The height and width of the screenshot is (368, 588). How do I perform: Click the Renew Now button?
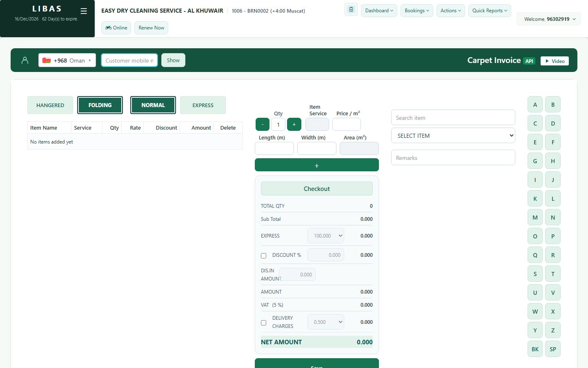(151, 28)
